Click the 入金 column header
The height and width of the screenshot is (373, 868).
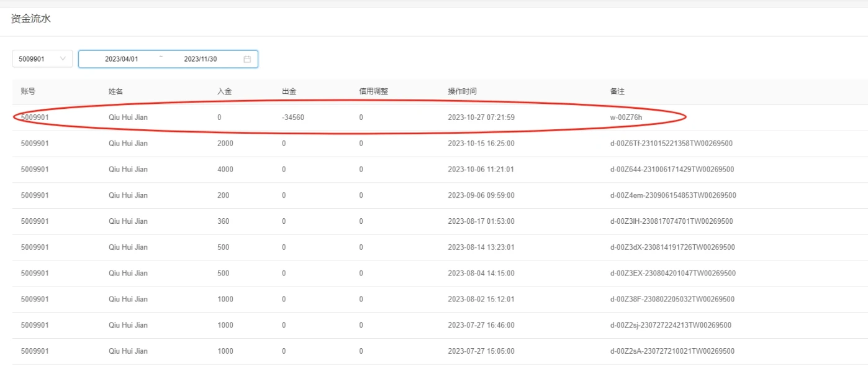[x=224, y=91]
